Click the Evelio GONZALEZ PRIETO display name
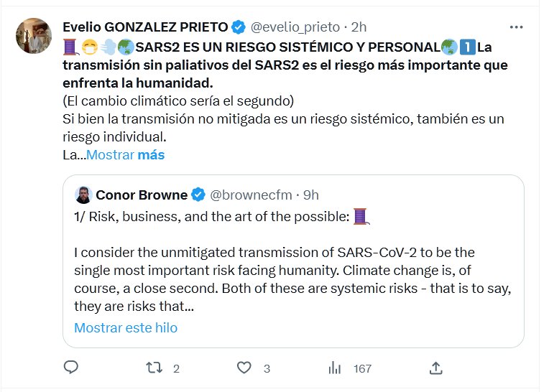Image resolution: width=549 pixels, height=392 pixels. [x=145, y=27]
